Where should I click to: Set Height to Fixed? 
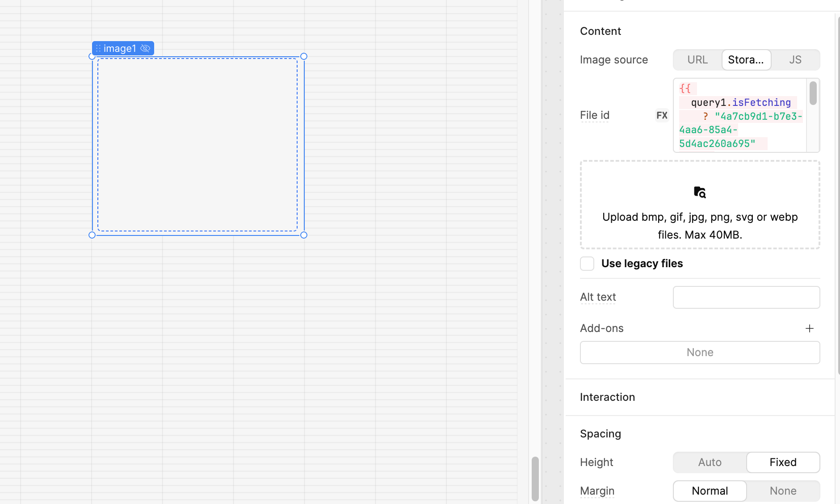783,462
